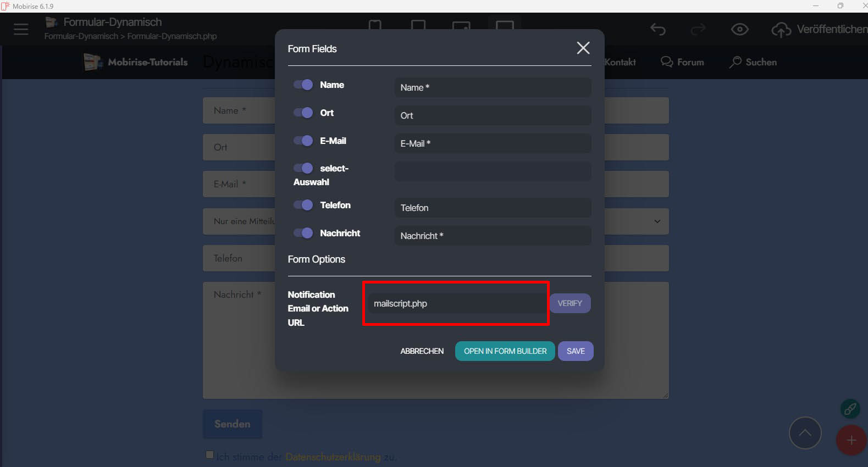868x467 pixels.
Task: Toggle the Telefon field switch
Action: [x=303, y=205]
